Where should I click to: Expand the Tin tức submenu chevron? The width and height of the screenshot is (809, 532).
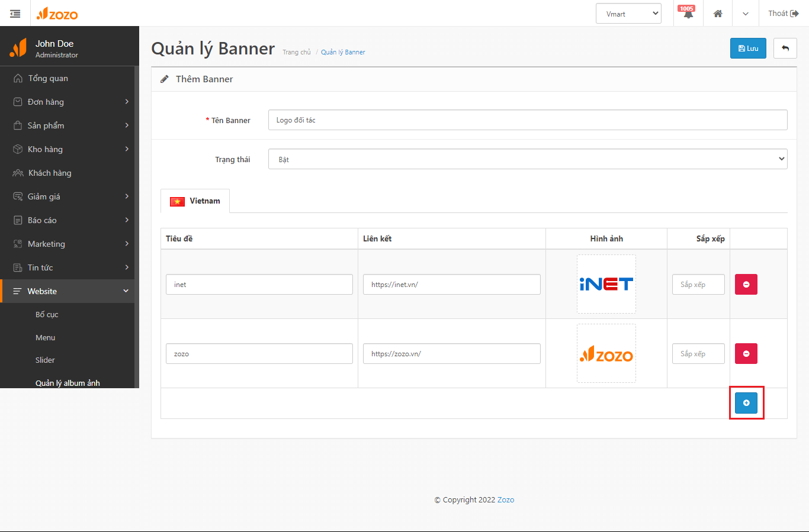(x=127, y=267)
